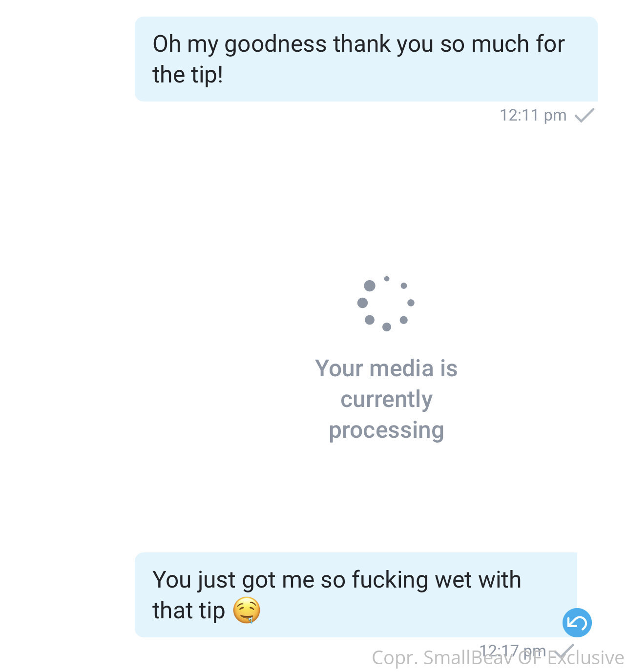
Task: Select the "Oh my goodness" message bubble
Action: [366, 59]
